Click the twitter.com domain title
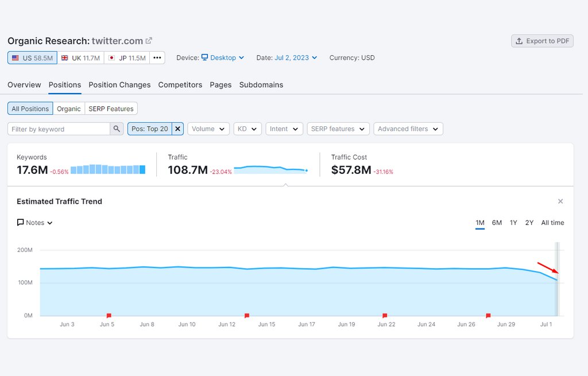The height and width of the screenshot is (376, 588). pos(117,41)
